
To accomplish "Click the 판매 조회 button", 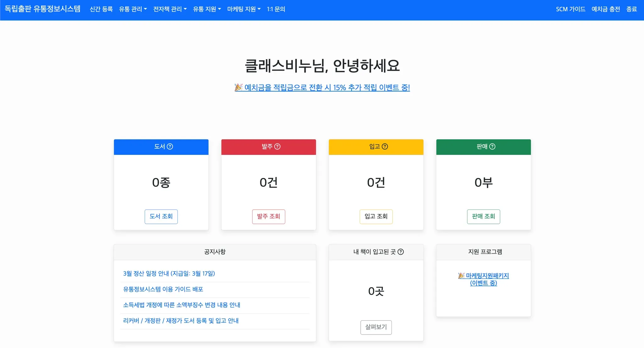I will pyautogui.click(x=483, y=217).
